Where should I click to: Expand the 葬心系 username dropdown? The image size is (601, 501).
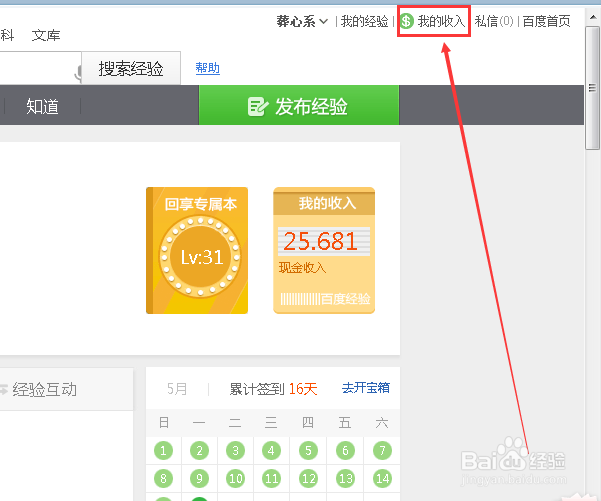click(x=302, y=21)
